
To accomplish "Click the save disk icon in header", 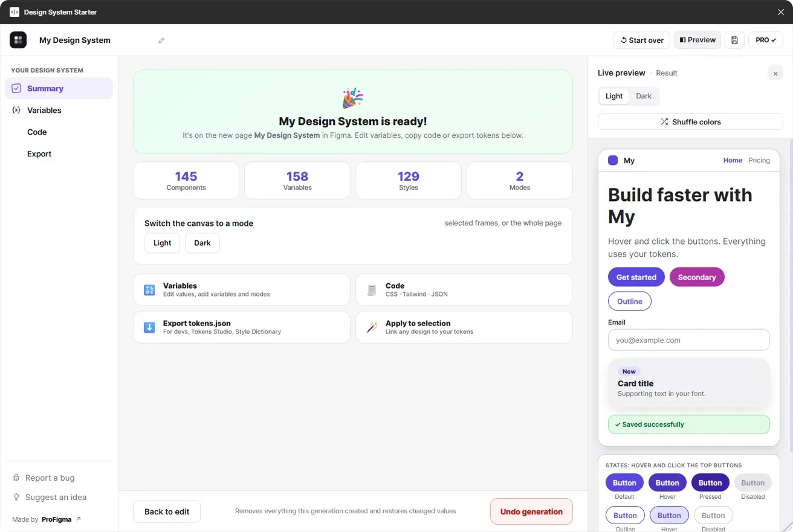I will pyautogui.click(x=734, y=40).
